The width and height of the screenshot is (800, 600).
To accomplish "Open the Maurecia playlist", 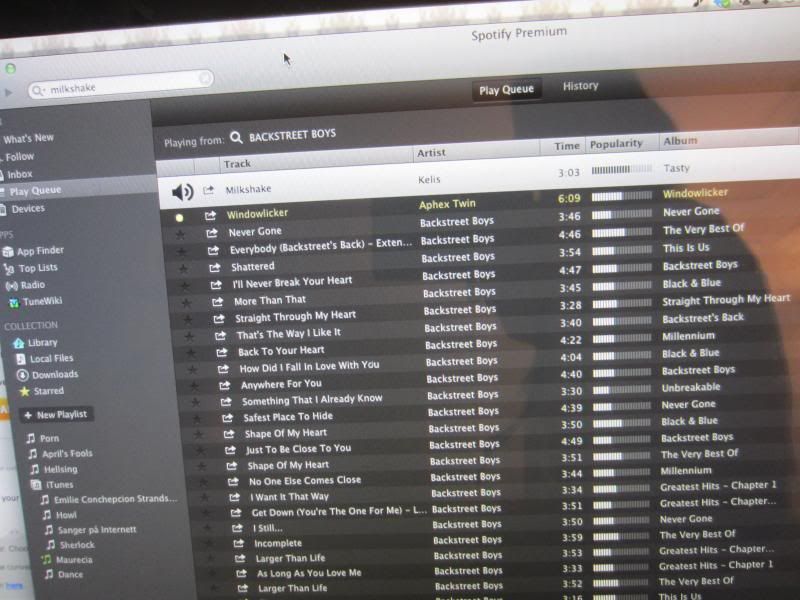I will tap(67, 560).
